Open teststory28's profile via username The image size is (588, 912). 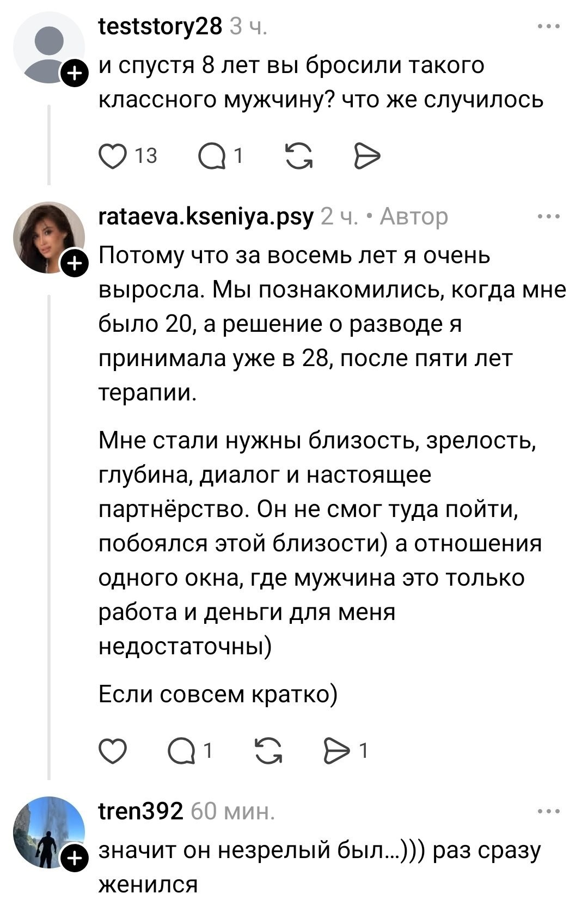point(160,26)
